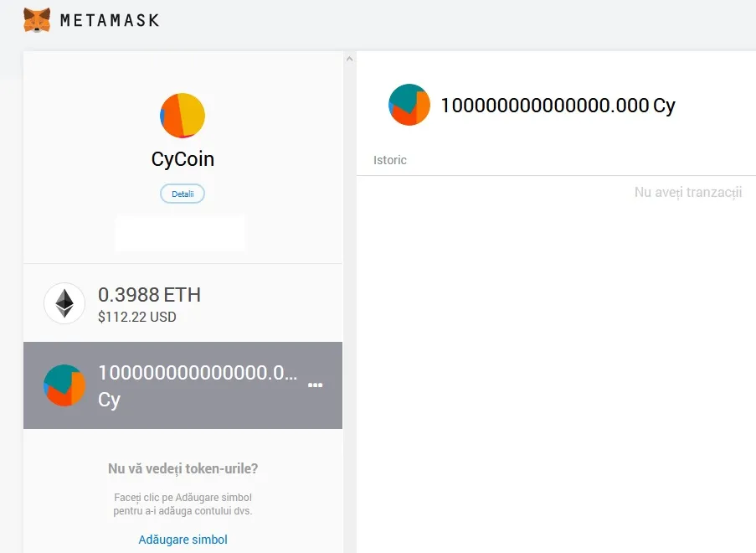Select the 100000000000000.0… token balance in the sidebar
756x553 pixels.
coord(198,373)
